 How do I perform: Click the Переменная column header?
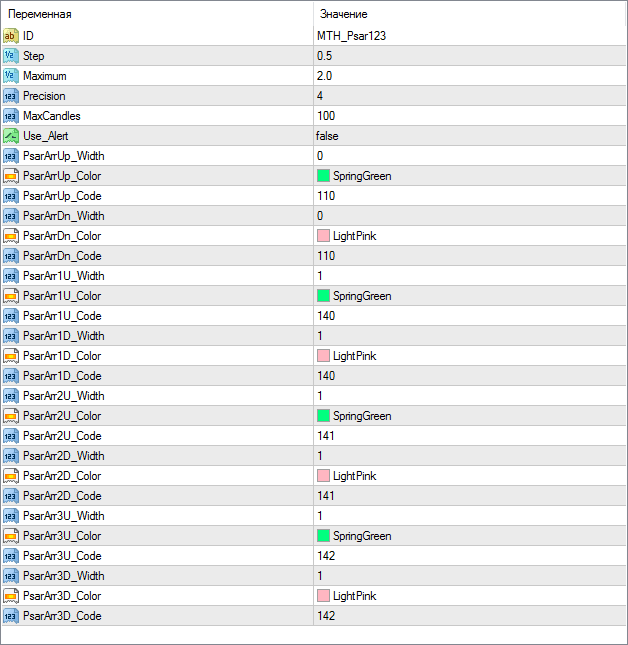40,14
